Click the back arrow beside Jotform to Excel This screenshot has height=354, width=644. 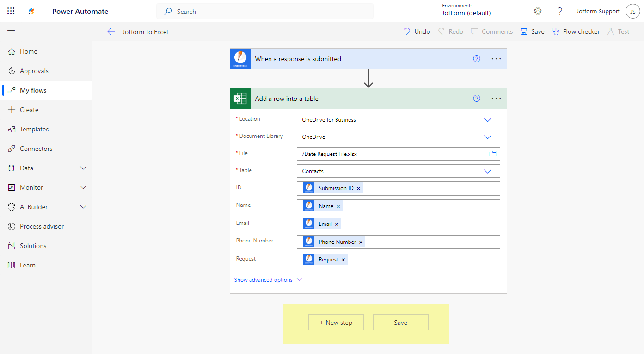pos(111,31)
